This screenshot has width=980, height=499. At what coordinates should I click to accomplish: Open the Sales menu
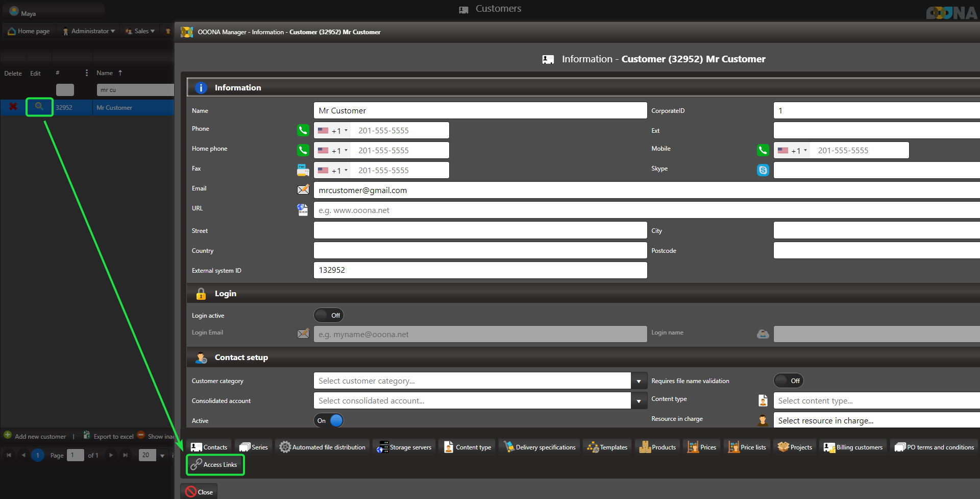tap(140, 31)
